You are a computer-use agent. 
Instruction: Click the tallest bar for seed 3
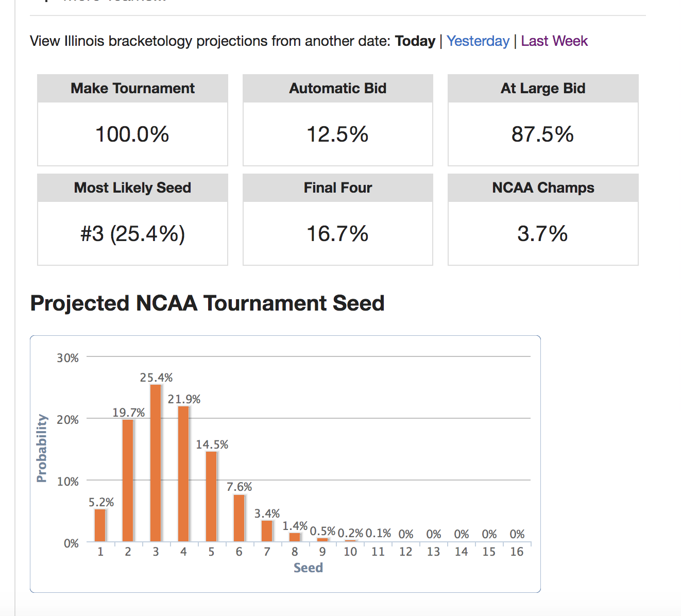pos(156,463)
